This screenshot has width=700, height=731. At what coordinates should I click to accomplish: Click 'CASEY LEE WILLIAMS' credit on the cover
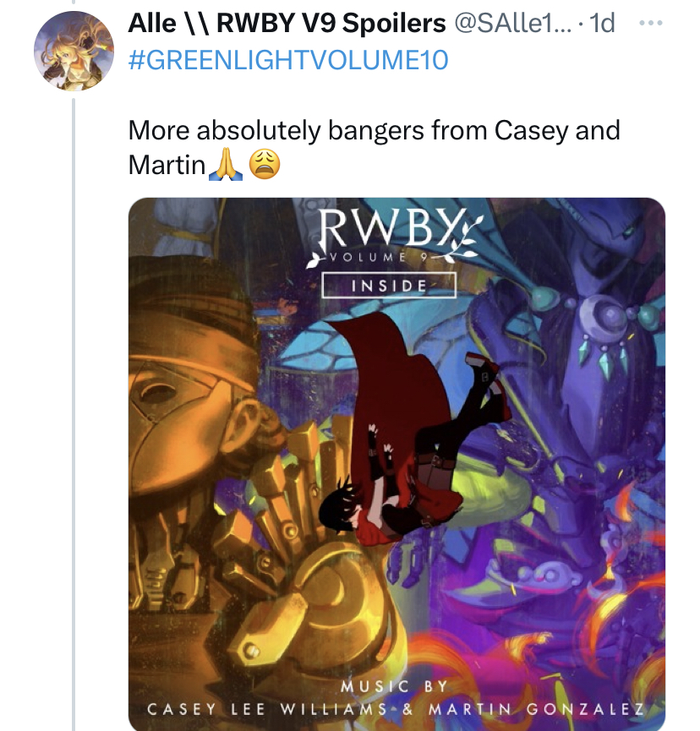tap(267, 709)
